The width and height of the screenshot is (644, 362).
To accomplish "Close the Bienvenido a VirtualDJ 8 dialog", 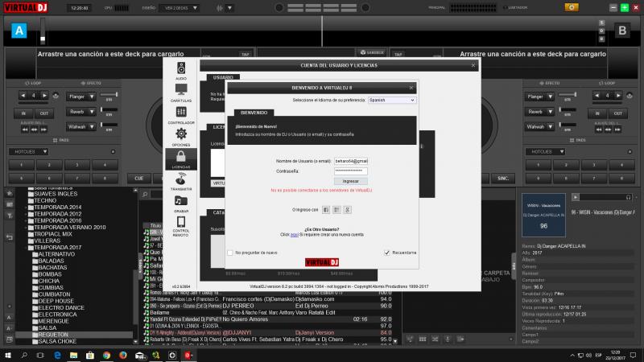I will point(411,88).
